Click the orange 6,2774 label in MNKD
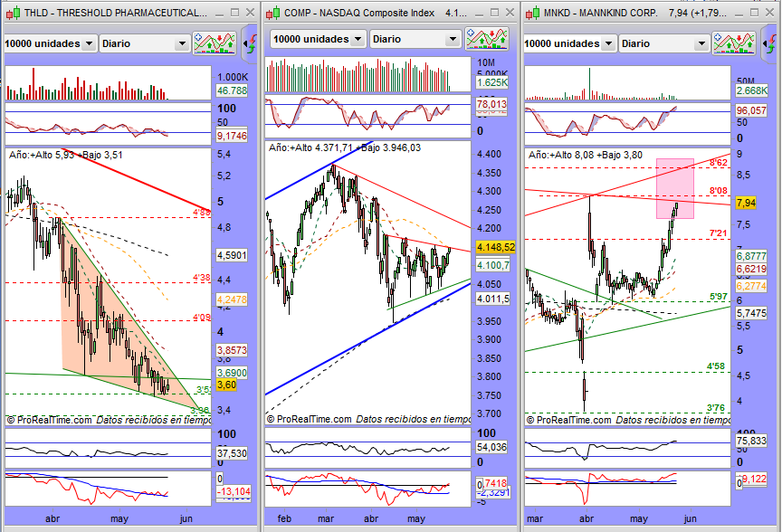This screenshot has height=532, width=782. point(751,286)
